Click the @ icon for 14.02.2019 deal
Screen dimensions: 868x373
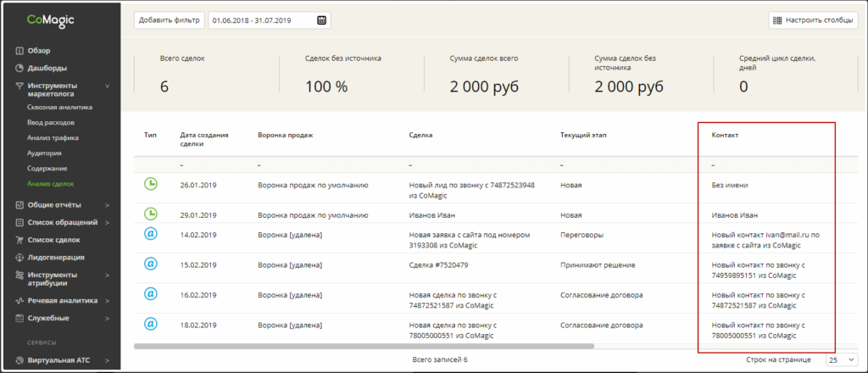[x=151, y=234]
